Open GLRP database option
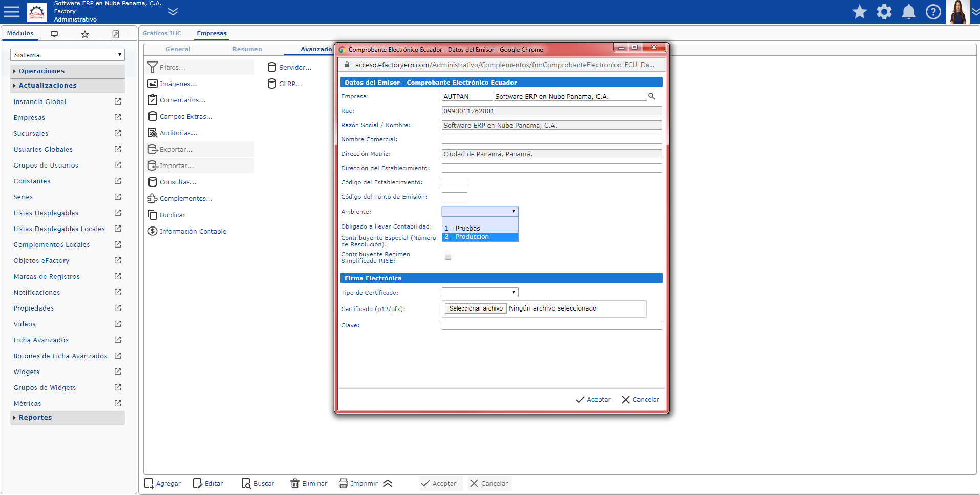The width and height of the screenshot is (980, 495). tap(285, 84)
